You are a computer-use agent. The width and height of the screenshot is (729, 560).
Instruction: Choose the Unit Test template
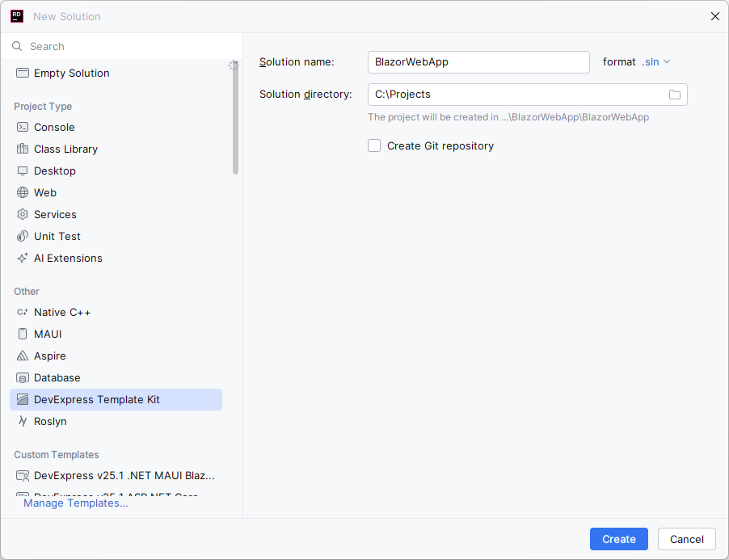coord(57,236)
